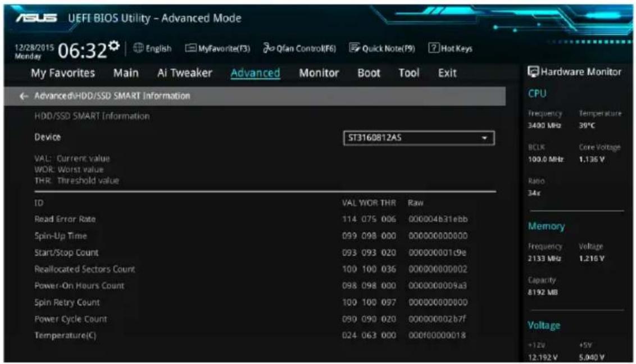
Task: Open the Monitor tab
Action: (x=319, y=73)
